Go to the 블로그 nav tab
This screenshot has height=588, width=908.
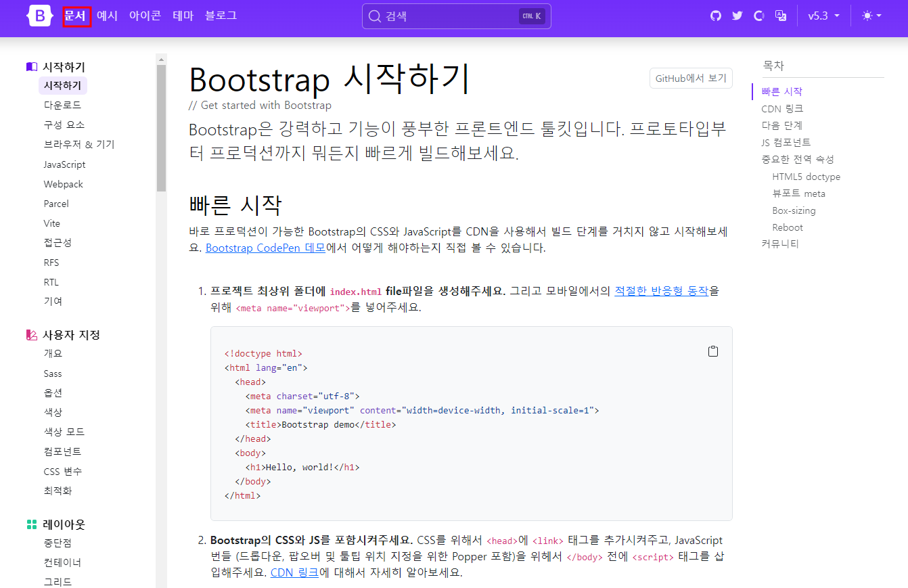(221, 16)
